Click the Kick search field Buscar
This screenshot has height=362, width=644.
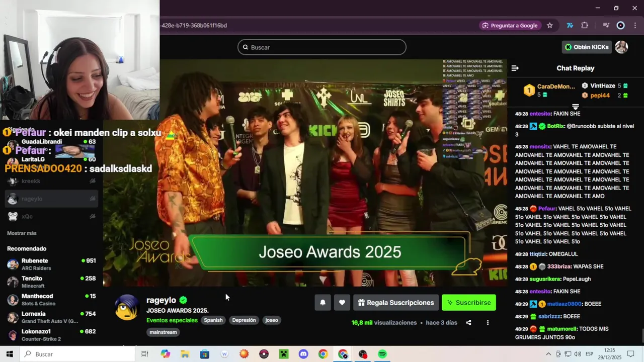322,47
